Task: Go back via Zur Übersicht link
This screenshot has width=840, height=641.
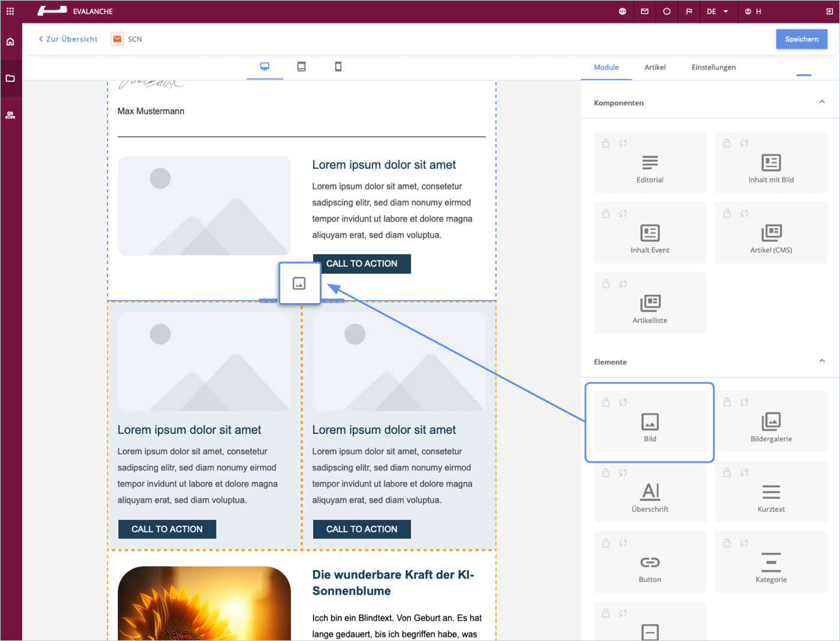Action: coord(68,39)
